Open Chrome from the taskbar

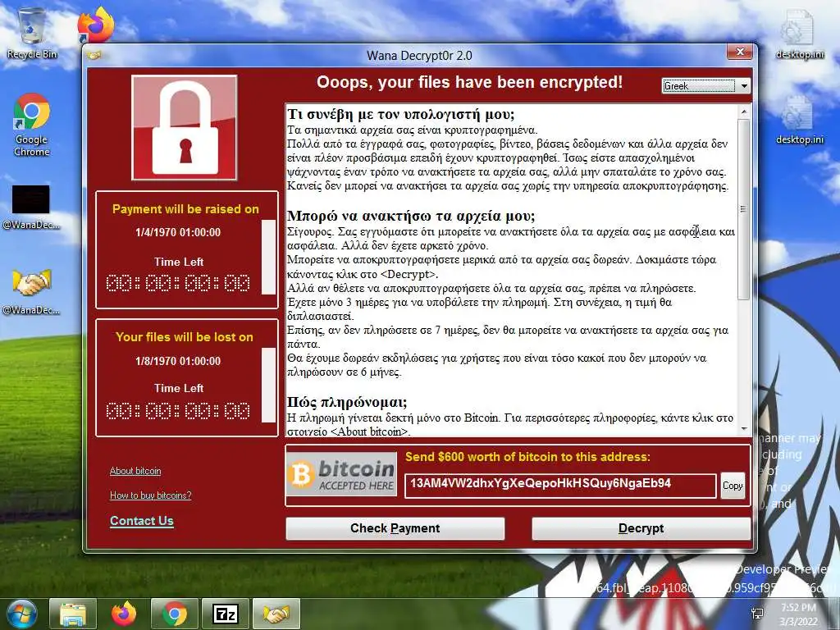174,614
